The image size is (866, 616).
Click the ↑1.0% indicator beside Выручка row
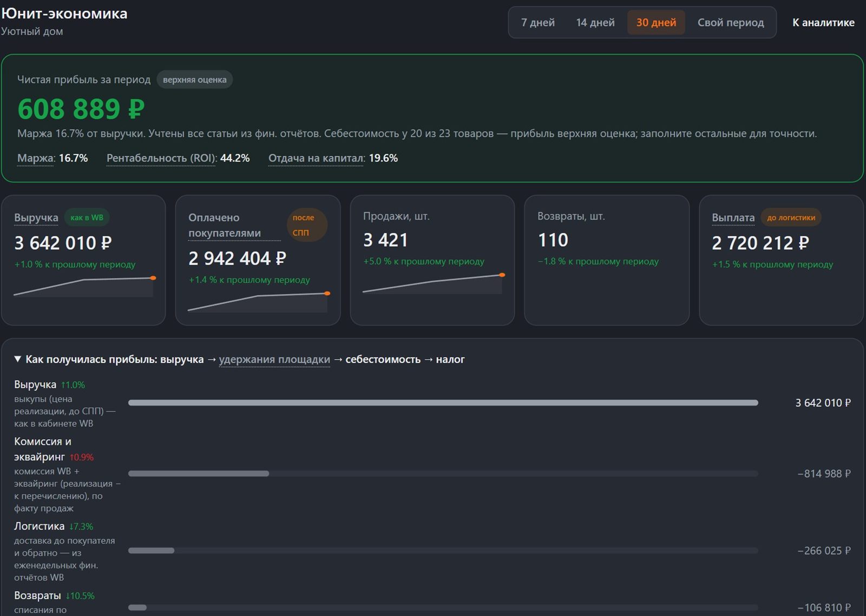(73, 385)
